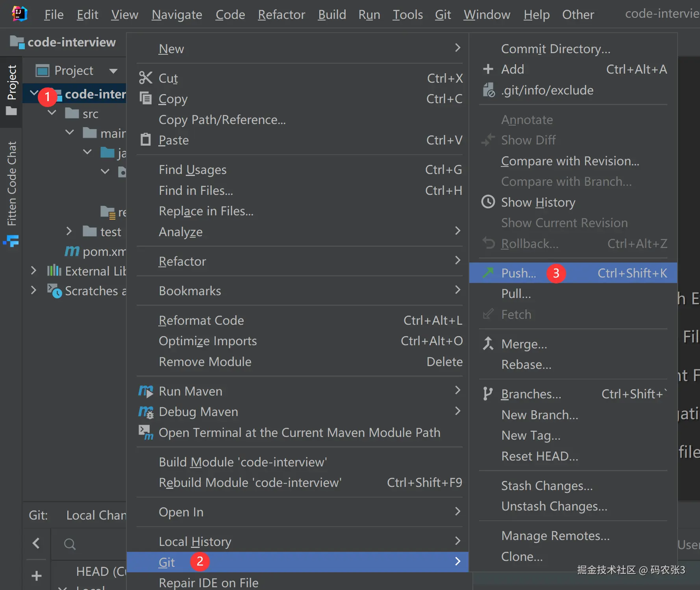Click the External Libraries icon
Screen dimensions: 700x590
(54, 270)
